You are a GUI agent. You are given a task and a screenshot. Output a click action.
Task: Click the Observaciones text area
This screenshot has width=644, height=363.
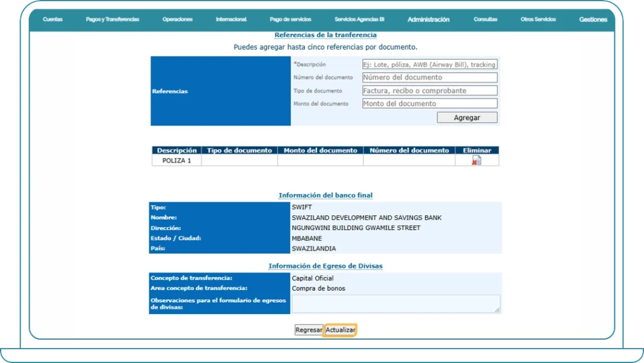(x=396, y=303)
